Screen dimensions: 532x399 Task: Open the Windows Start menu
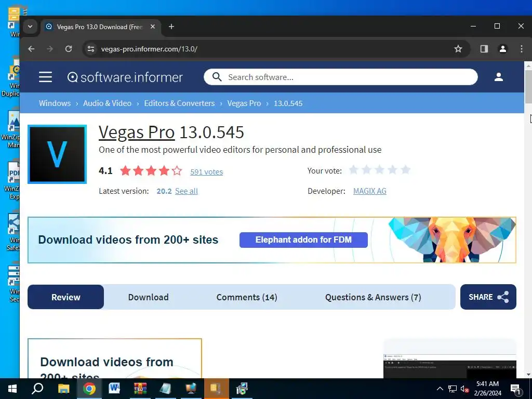click(x=12, y=389)
